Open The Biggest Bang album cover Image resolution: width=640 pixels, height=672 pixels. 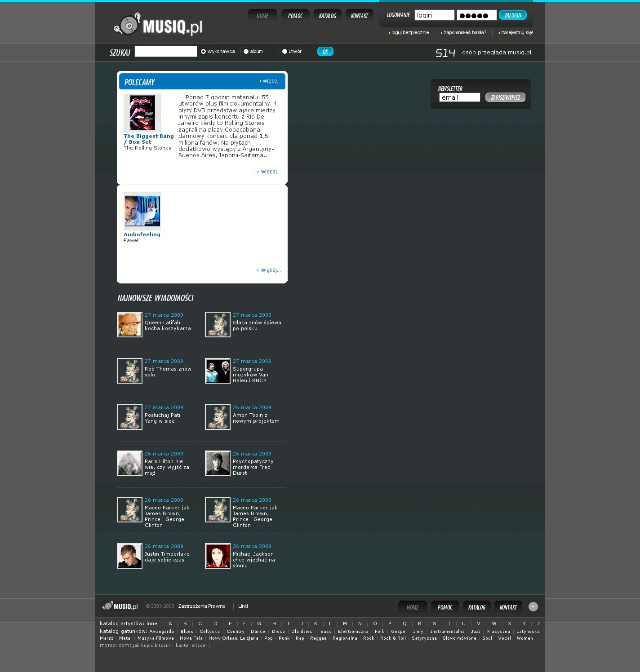142,113
